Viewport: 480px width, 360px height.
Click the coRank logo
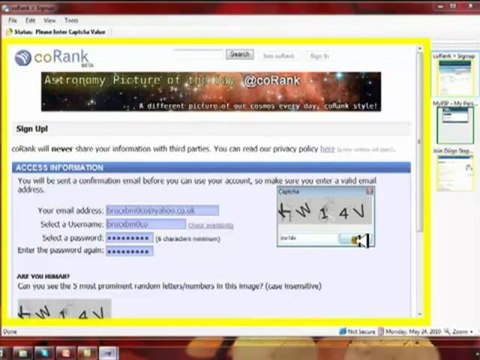52,57
